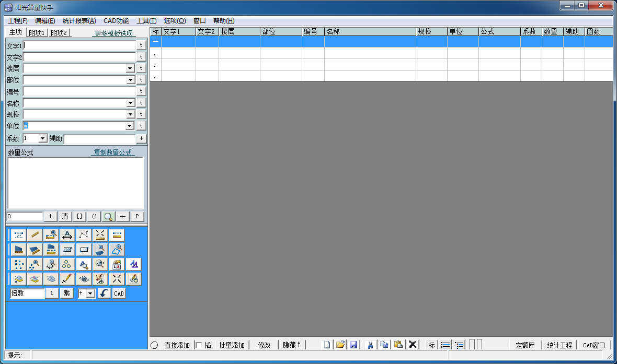Open the plus operator dropdown beside 乘

tap(90, 293)
